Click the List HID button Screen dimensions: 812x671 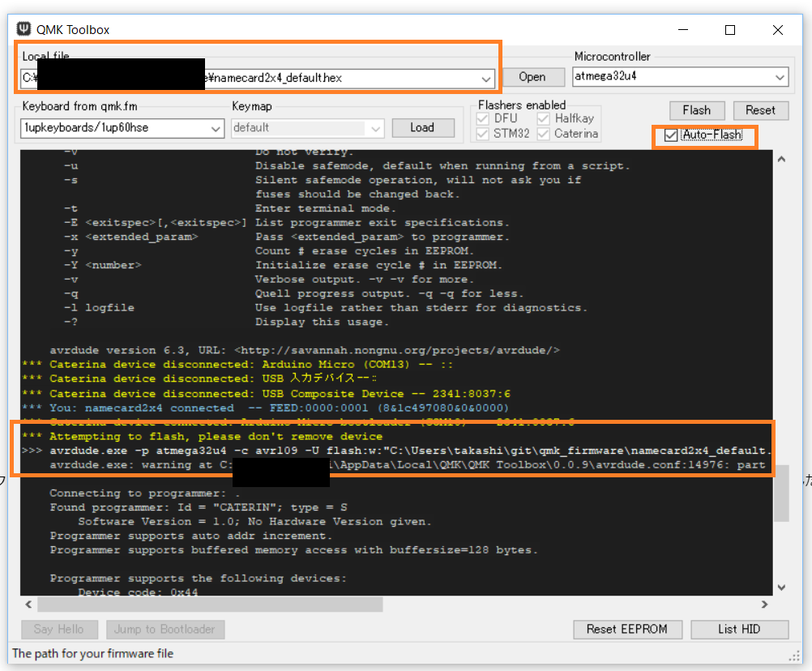coord(739,629)
